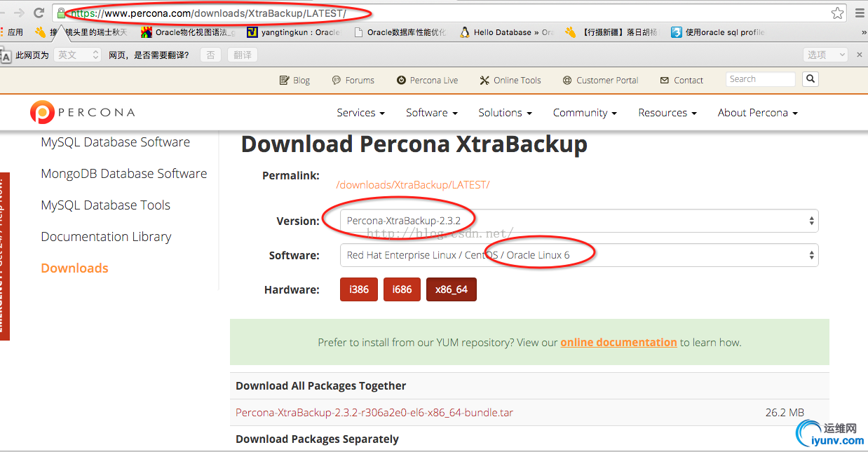Open the yangtingkun Oracle bookmark
The width and height of the screenshot is (868, 452).
pyautogui.click(x=294, y=32)
